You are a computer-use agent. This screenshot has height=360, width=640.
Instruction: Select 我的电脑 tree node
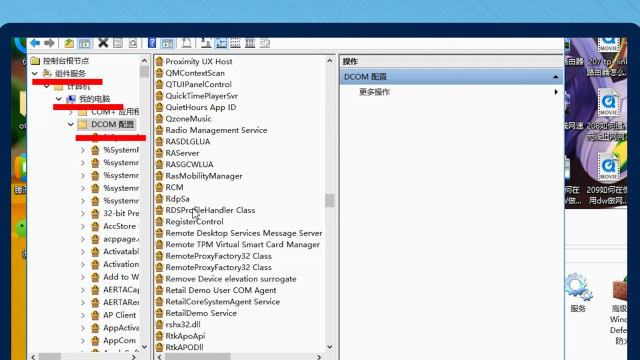tap(94, 99)
